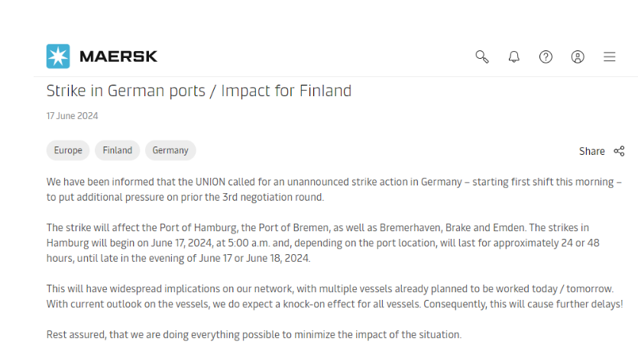Select the Germany tag
The height and width of the screenshot is (364, 638).
(x=170, y=150)
